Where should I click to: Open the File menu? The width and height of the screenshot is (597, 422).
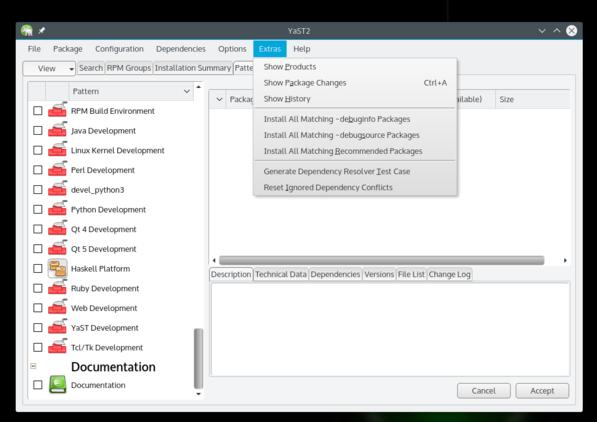[x=34, y=49]
